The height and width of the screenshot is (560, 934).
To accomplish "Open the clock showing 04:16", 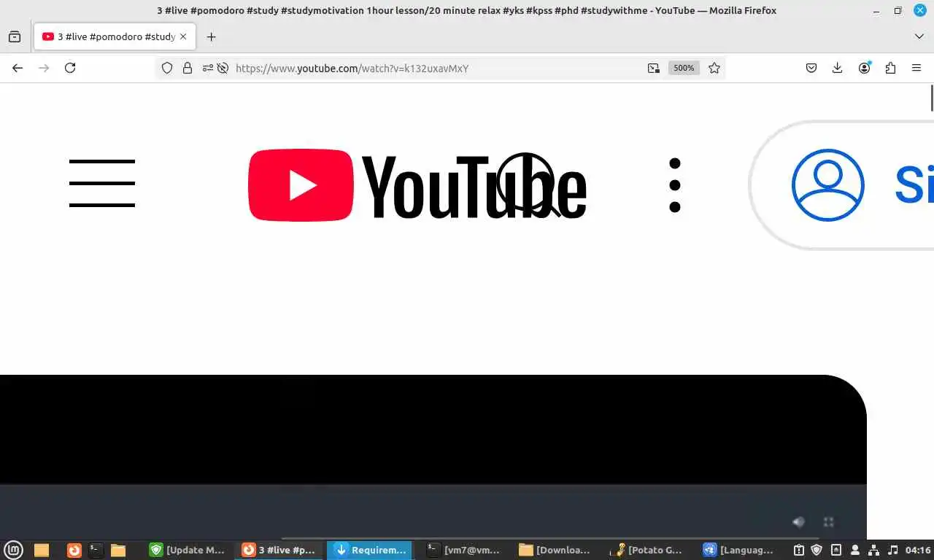I will pos(917,550).
